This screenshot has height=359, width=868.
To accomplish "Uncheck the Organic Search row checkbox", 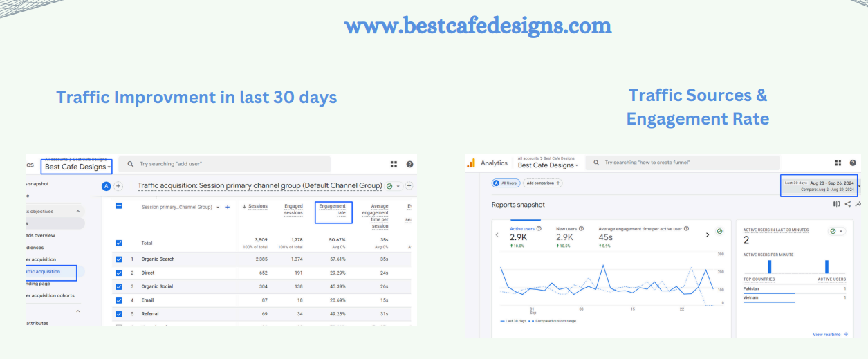I will coord(119,259).
